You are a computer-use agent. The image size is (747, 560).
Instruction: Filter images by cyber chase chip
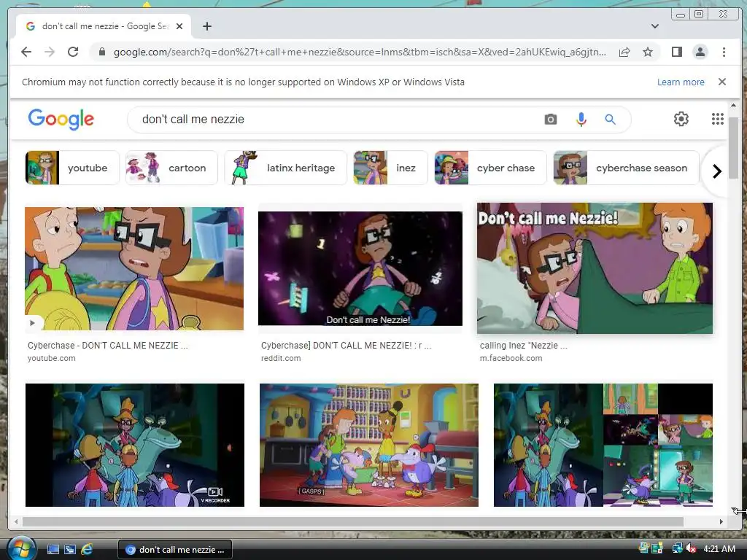[490, 168]
